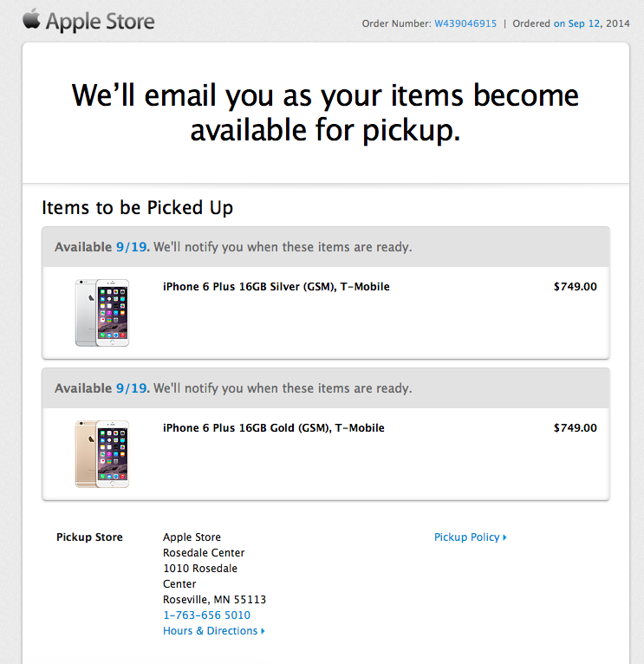The width and height of the screenshot is (644, 664).
Task: Open Hours & Directions link
Action: coord(210,631)
